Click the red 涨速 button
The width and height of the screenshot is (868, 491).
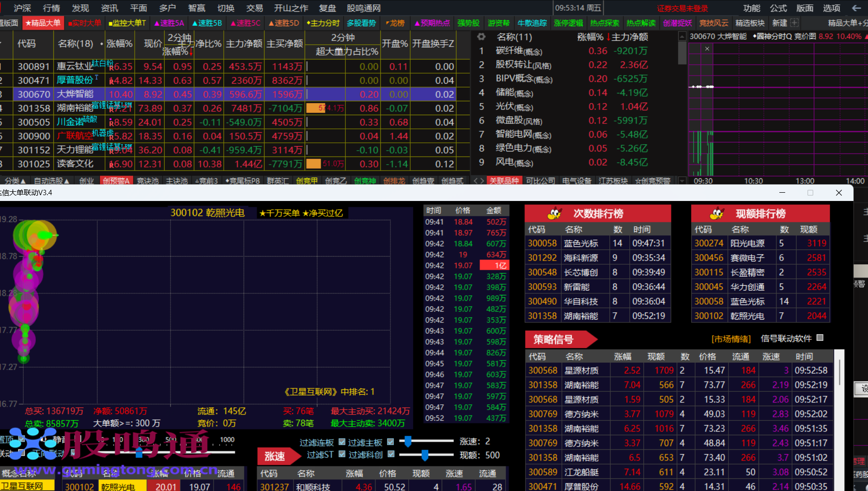(275, 456)
